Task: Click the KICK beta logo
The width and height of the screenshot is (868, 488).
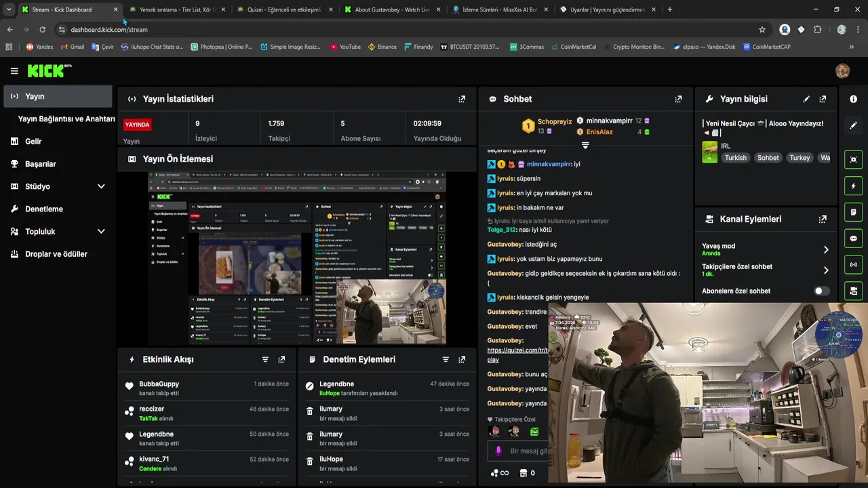Action: [50, 70]
